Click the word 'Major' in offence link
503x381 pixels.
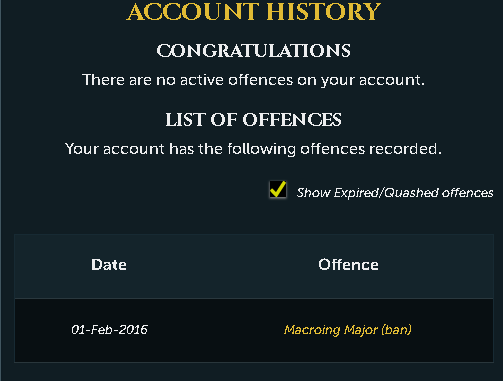coord(361,330)
